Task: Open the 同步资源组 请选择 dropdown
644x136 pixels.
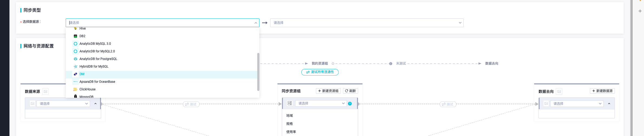Action: click(x=321, y=103)
